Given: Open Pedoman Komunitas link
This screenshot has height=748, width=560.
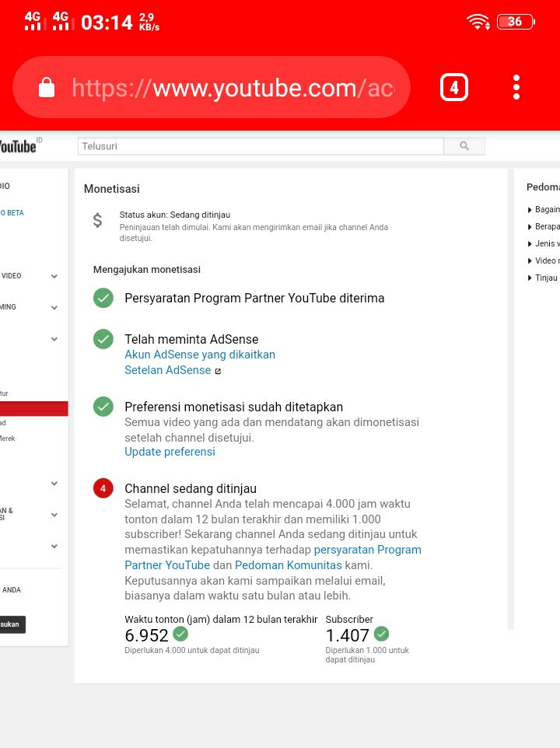Looking at the screenshot, I should point(288,565).
